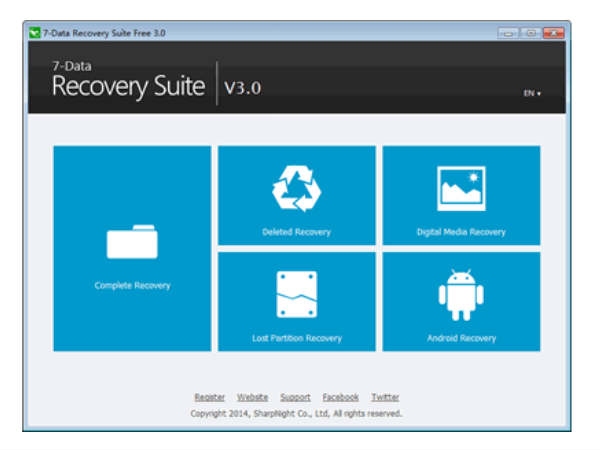Viewport: 600px width, 450px height.
Task: Click the V3.0 version text
Action: pyautogui.click(x=243, y=88)
